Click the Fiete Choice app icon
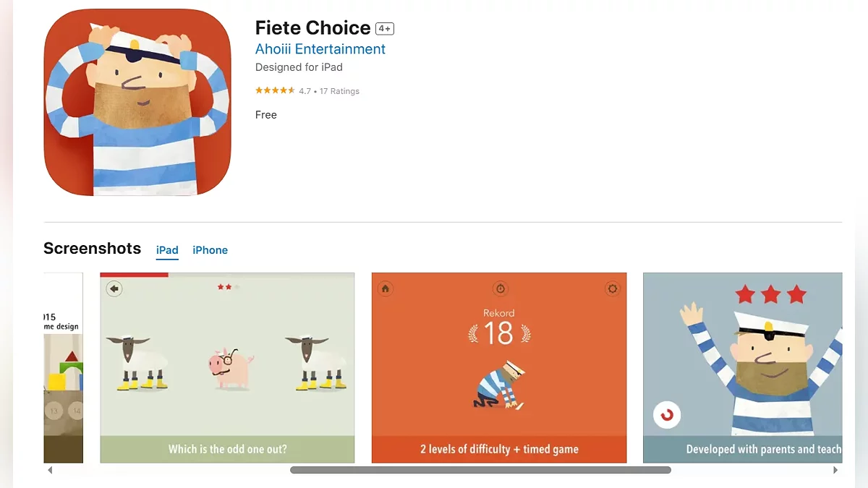The image size is (868, 488). click(137, 103)
